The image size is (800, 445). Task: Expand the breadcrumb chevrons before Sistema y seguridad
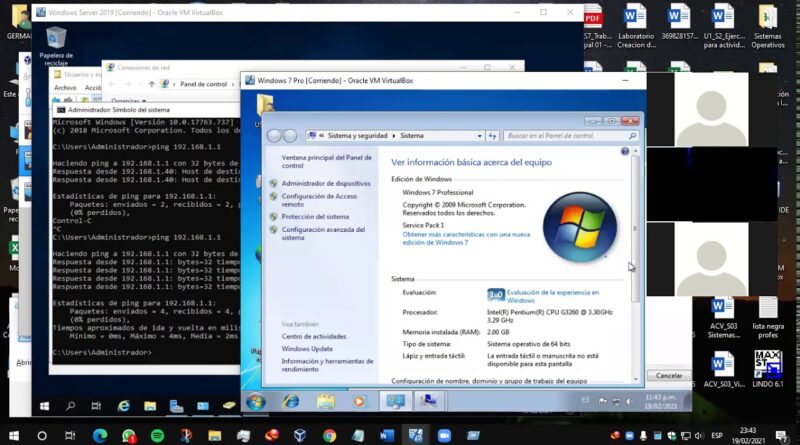coord(321,136)
